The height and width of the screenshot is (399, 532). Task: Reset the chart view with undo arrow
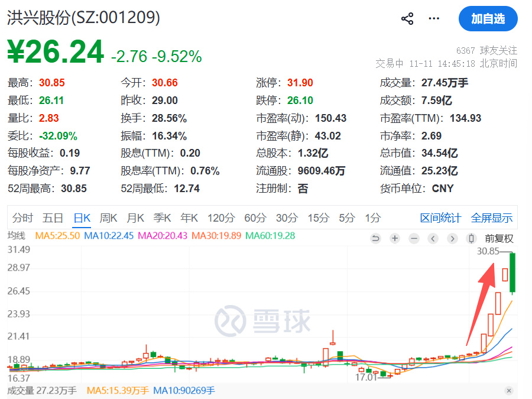click(375, 239)
